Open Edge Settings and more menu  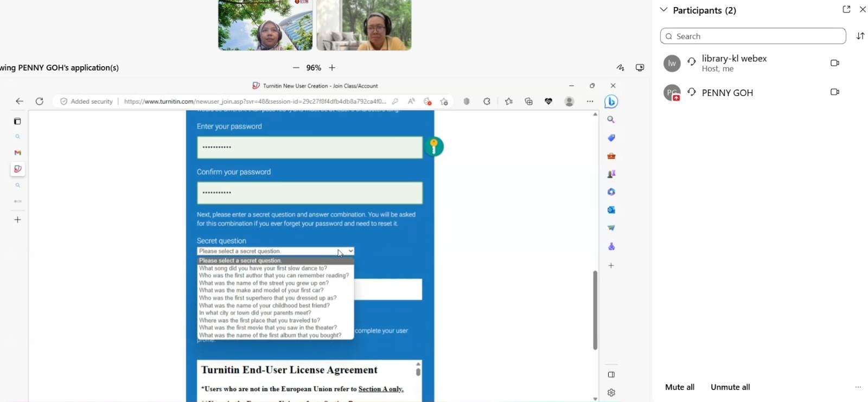click(590, 101)
